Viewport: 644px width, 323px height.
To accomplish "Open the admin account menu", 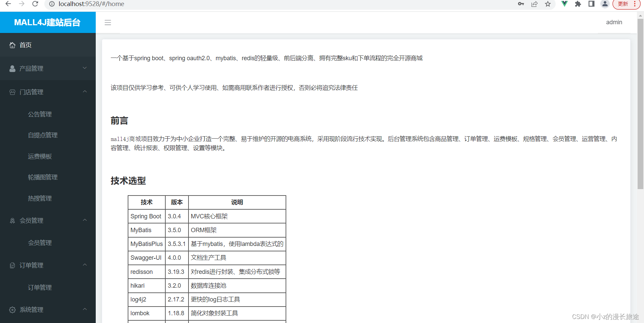I will coord(614,22).
